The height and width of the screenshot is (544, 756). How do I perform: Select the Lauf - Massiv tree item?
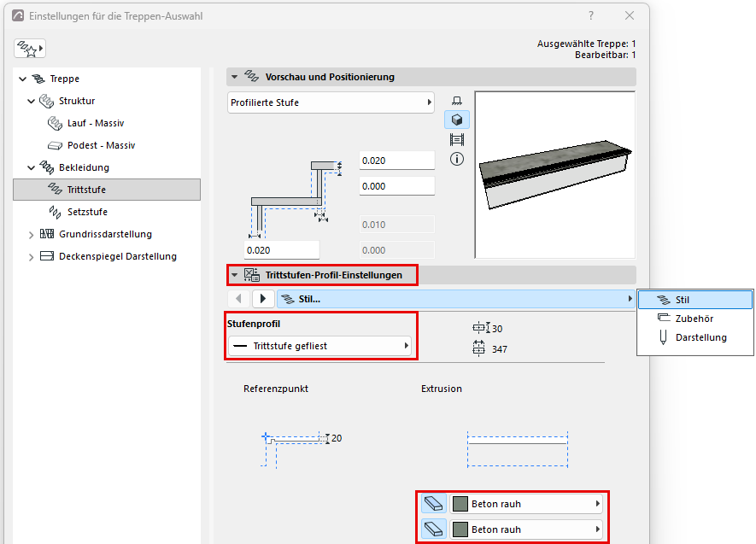pos(96,123)
